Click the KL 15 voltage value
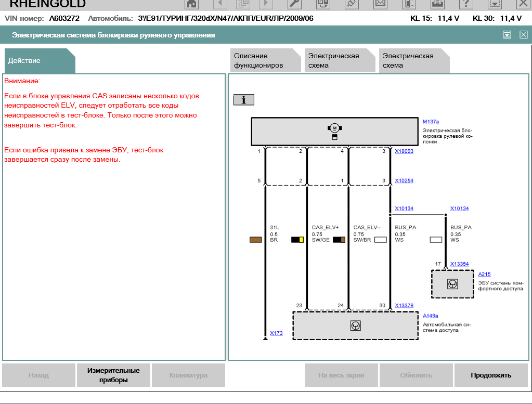The width and height of the screenshot is (532, 404). coord(448,18)
